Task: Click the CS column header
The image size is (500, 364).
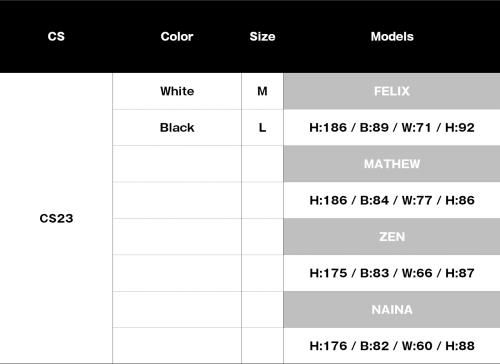Action: pyautogui.click(x=56, y=36)
